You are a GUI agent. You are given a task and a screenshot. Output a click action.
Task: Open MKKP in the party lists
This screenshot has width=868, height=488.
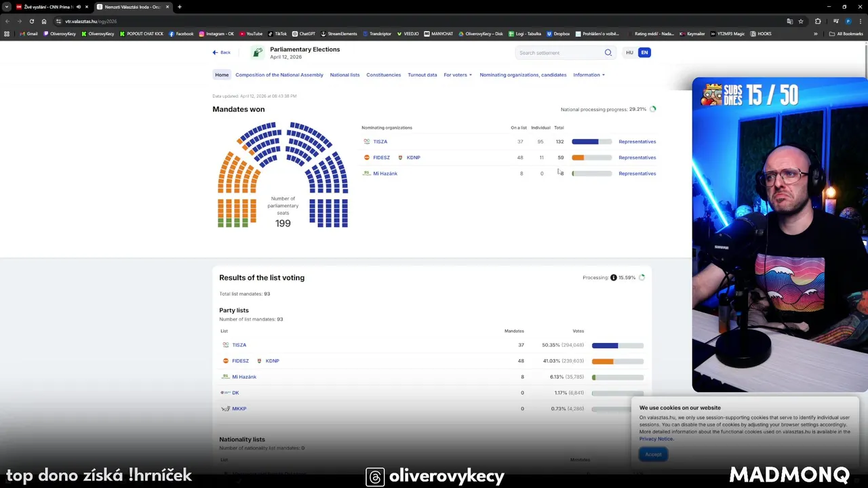[239, 409]
